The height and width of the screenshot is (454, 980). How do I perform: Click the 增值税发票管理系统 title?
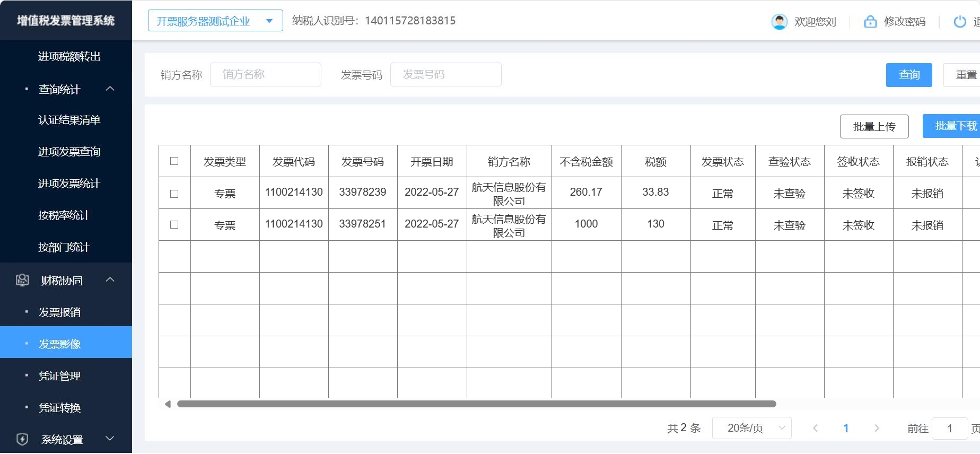(66, 21)
